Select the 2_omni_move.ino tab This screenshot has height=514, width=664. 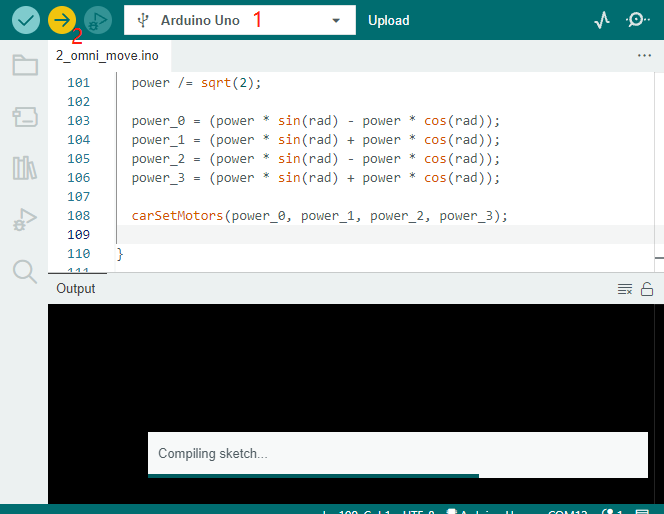pos(108,55)
